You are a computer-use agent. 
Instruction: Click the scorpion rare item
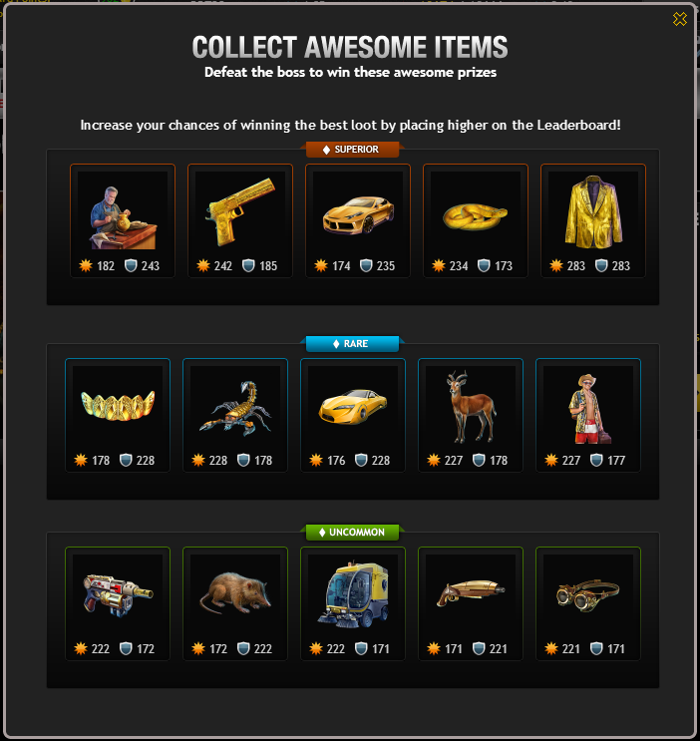click(x=235, y=415)
